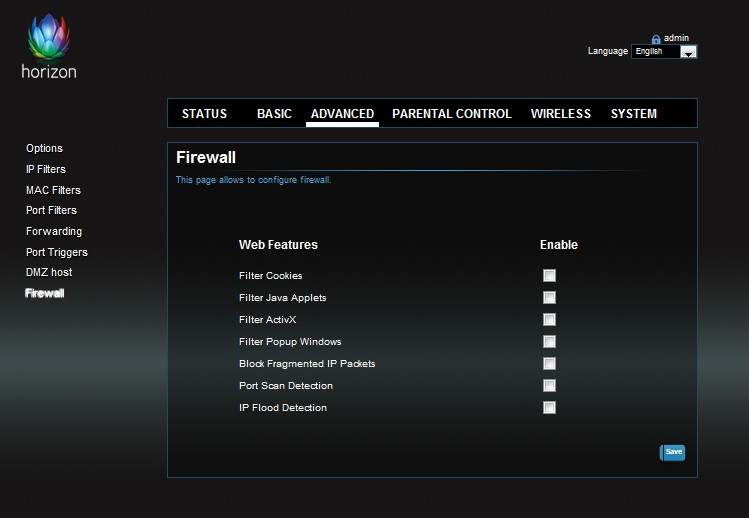Select Firewall in the sidebar
The image size is (749, 518).
pyautogui.click(x=44, y=293)
